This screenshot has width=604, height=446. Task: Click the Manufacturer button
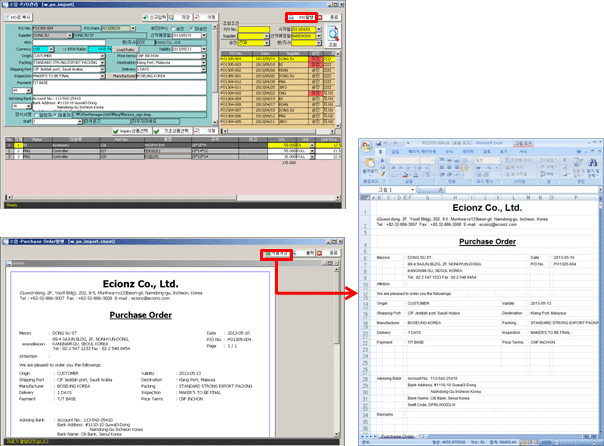click(124, 76)
